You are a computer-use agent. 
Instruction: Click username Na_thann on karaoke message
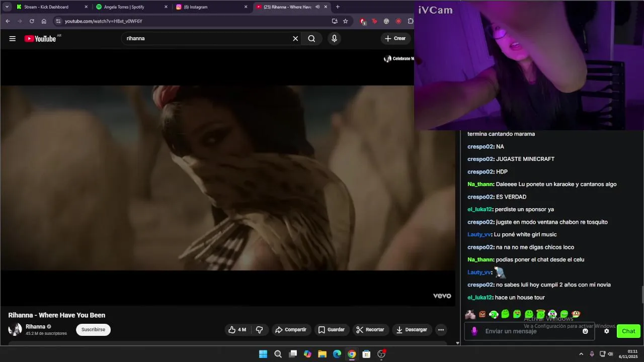click(x=480, y=185)
